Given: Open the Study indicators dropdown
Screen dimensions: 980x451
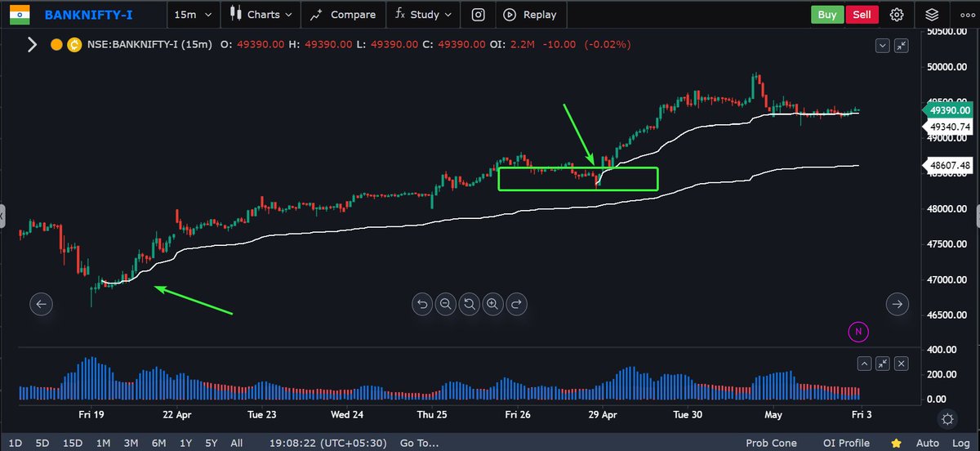Looking at the screenshot, I should (x=422, y=15).
